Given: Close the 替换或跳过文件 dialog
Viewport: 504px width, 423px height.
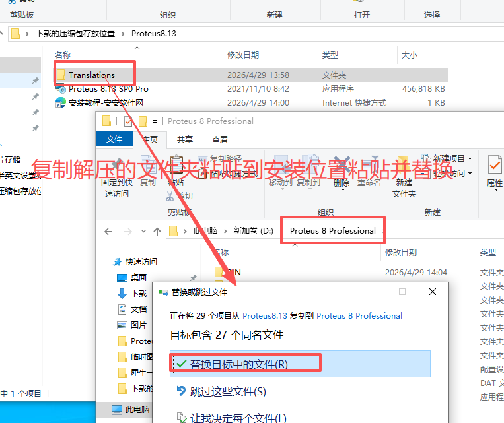Looking at the screenshot, I should click(x=433, y=292).
